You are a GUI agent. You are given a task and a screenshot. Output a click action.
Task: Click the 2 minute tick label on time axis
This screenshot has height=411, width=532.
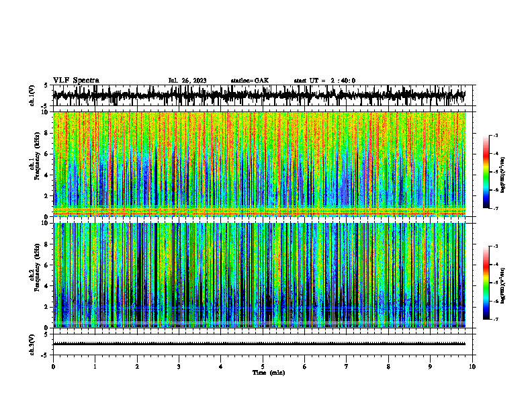pyautogui.click(x=137, y=367)
